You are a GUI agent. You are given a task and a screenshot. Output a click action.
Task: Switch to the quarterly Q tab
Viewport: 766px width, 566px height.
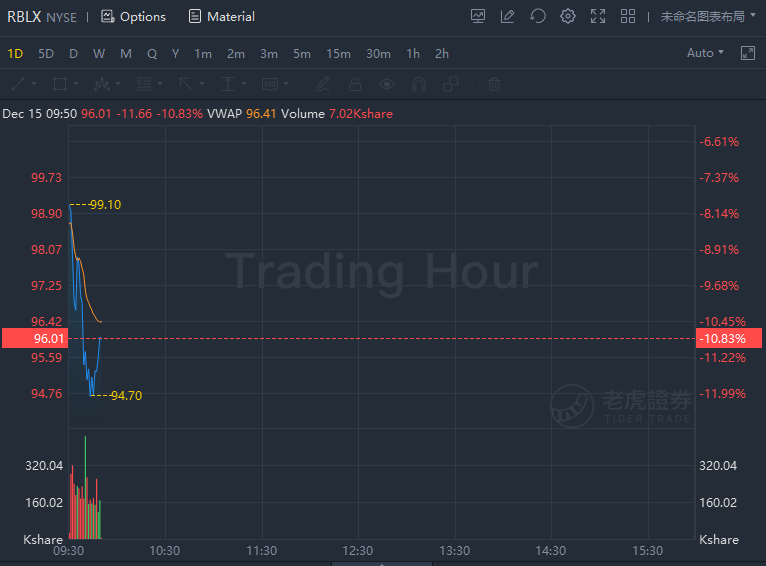point(152,54)
